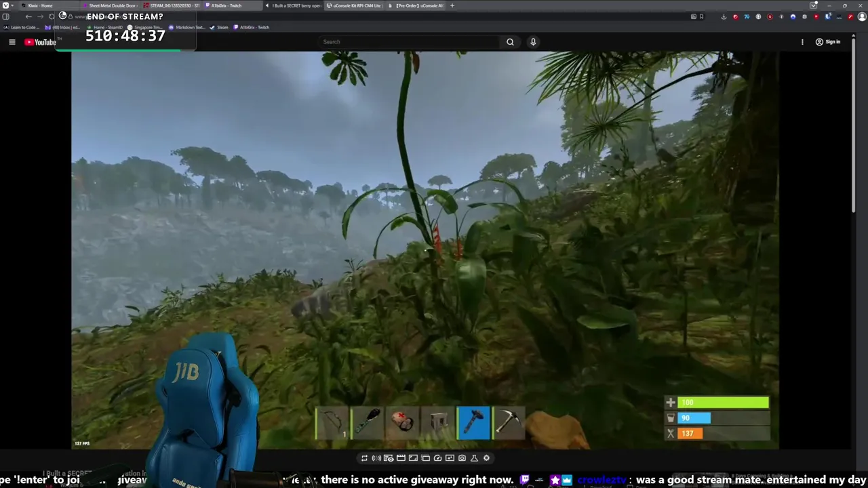Select the bow in the game hotbar

click(332, 423)
